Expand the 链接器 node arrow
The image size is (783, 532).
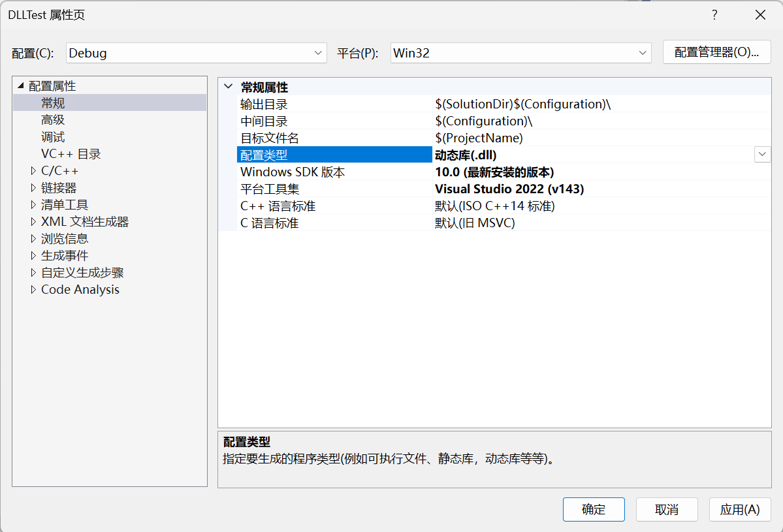tap(33, 187)
